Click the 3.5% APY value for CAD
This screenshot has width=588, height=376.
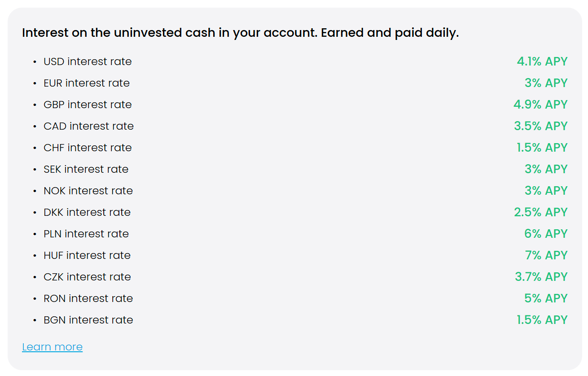pyautogui.click(x=541, y=126)
